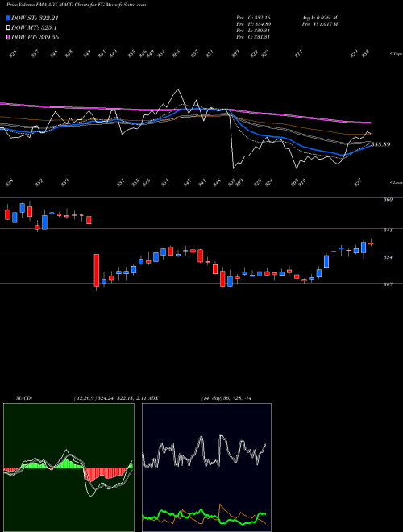Viewport: 403px width, 532px height.
Task: Click the 307 price axis label
Action: (x=388, y=285)
